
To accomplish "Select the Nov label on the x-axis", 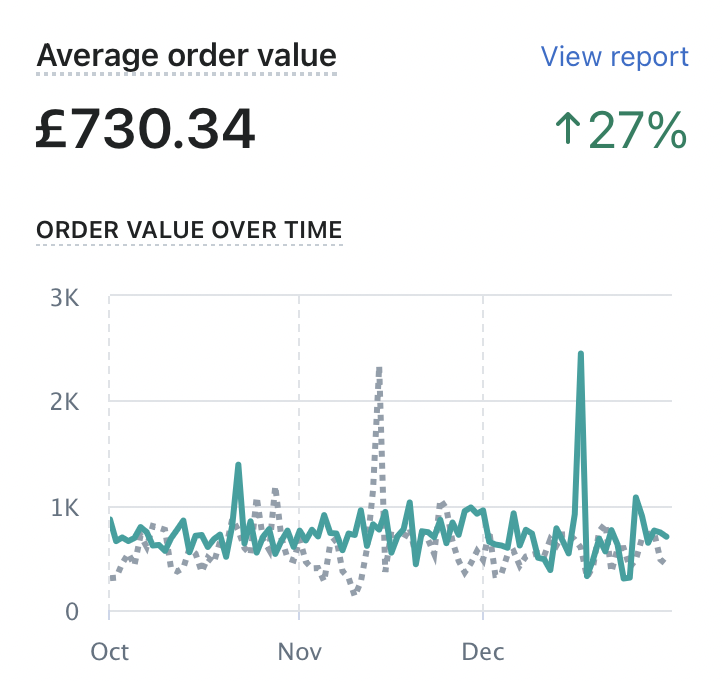I will click(x=299, y=652).
